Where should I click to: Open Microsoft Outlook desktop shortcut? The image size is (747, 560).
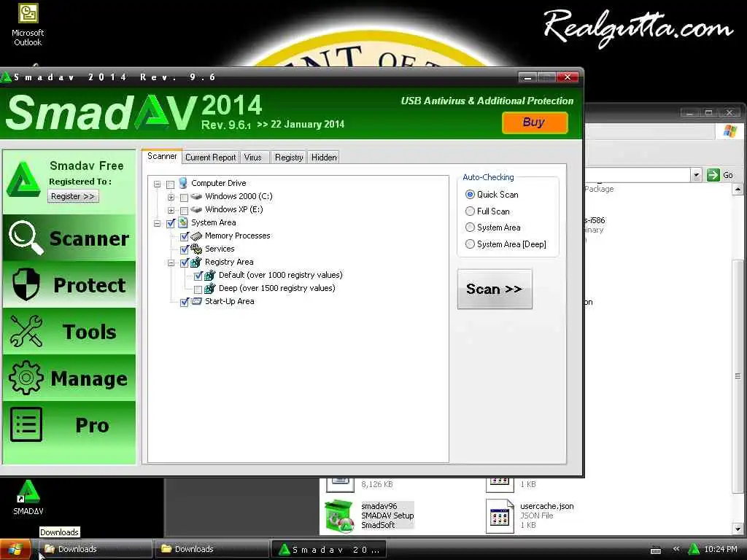pyautogui.click(x=28, y=25)
